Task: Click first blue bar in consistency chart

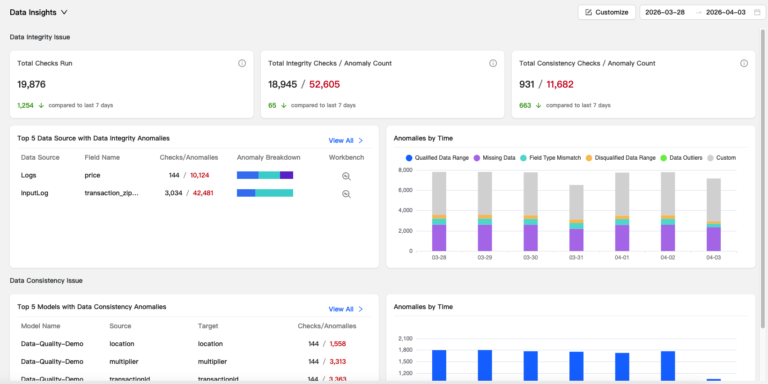Action: click(x=439, y=365)
